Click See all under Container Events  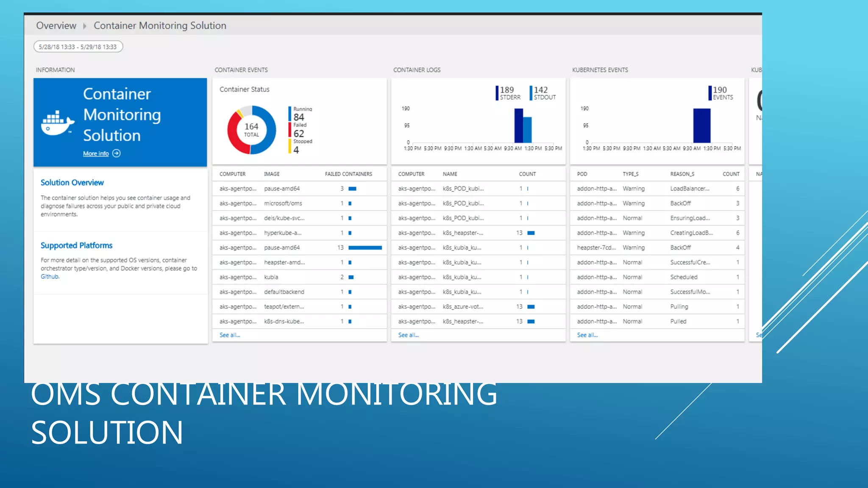click(x=230, y=335)
